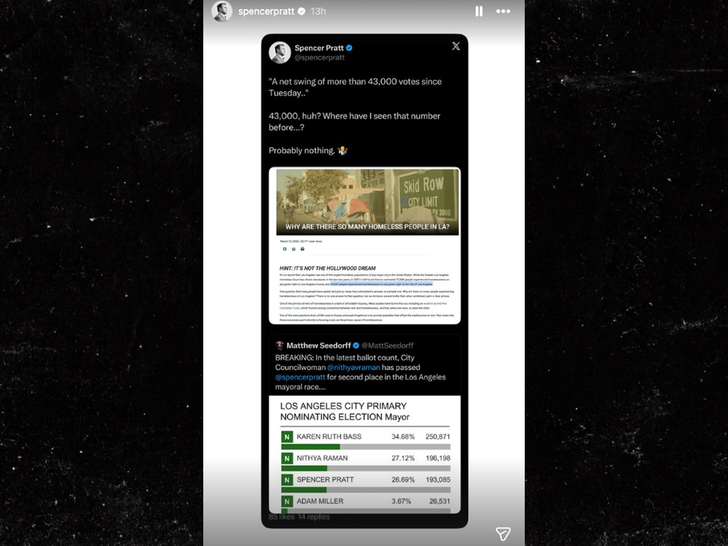Click the Spencer Pratt display name in tweet

(319, 48)
